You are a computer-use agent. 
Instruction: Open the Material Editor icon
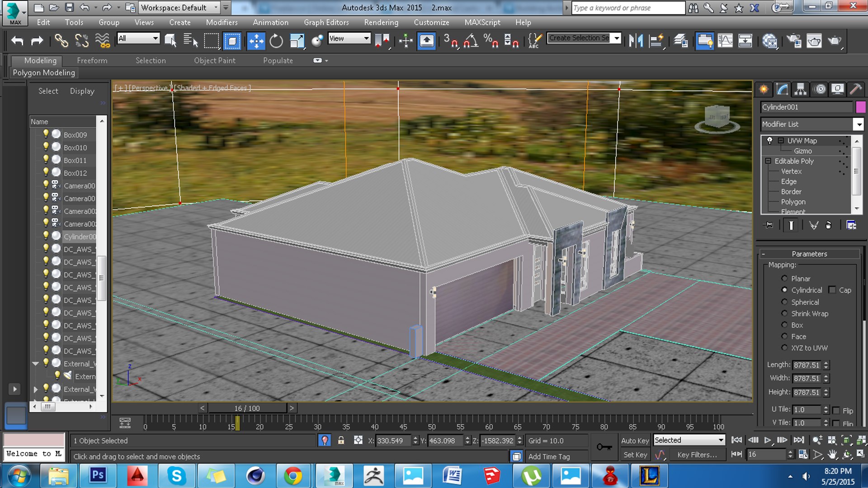(769, 41)
